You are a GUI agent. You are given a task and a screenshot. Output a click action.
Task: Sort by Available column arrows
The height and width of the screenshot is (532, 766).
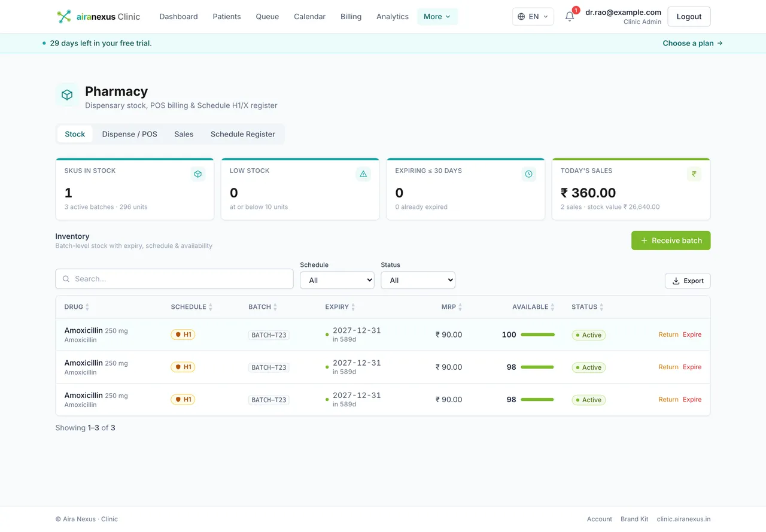pos(553,307)
